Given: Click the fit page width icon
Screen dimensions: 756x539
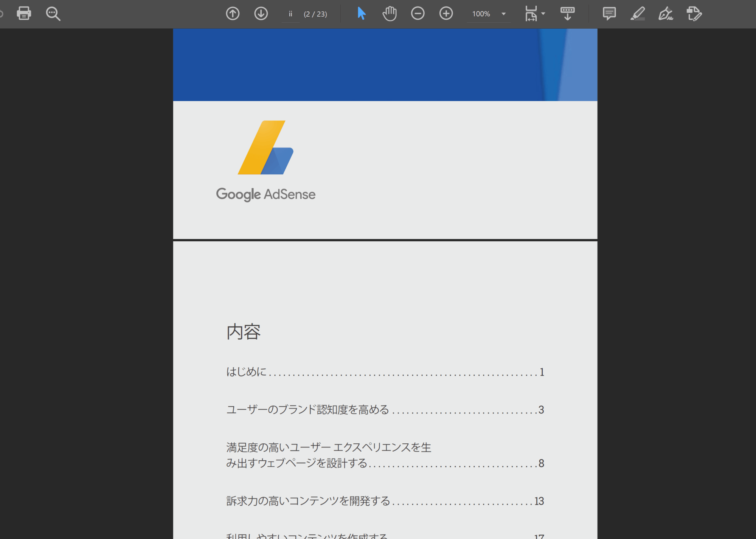Looking at the screenshot, I should point(531,14).
